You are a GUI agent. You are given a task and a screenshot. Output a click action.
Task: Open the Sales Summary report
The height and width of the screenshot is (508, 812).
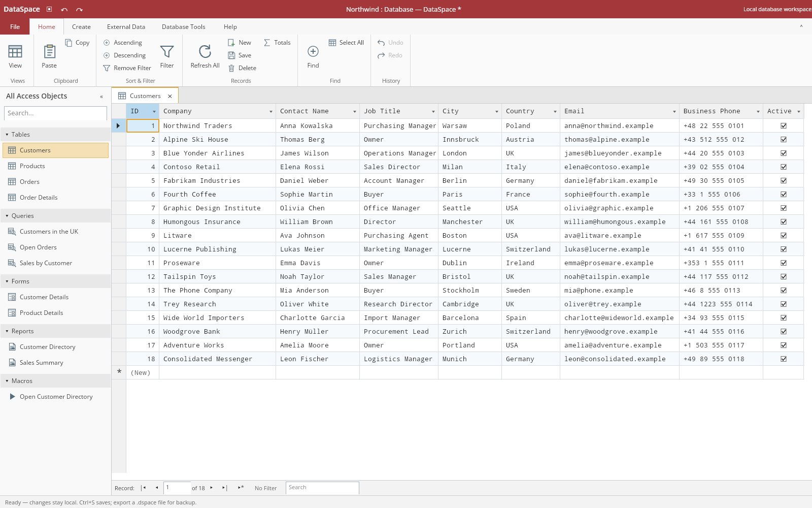56,363
